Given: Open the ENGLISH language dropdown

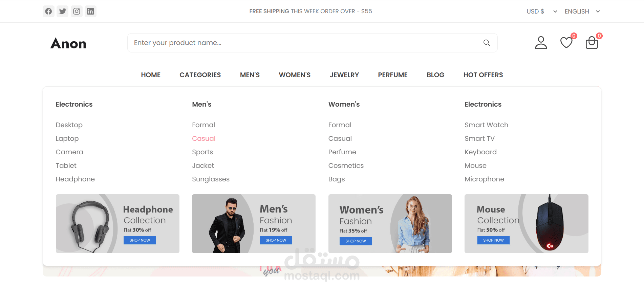Looking at the screenshot, I should [x=582, y=12].
